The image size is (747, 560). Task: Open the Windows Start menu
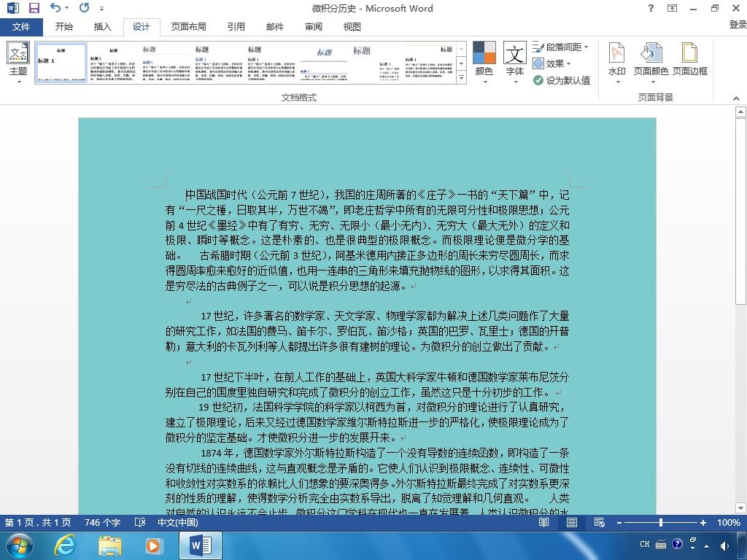click(x=19, y=545)
